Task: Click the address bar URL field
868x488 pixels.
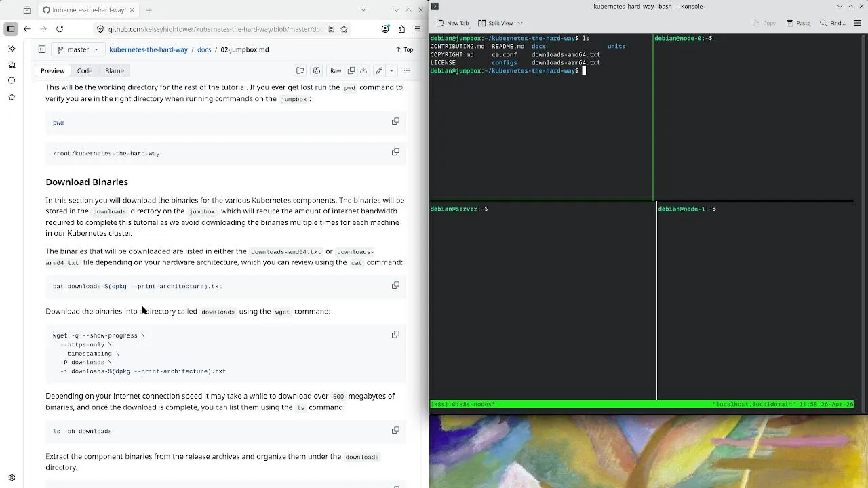Action: coord(215,29)
